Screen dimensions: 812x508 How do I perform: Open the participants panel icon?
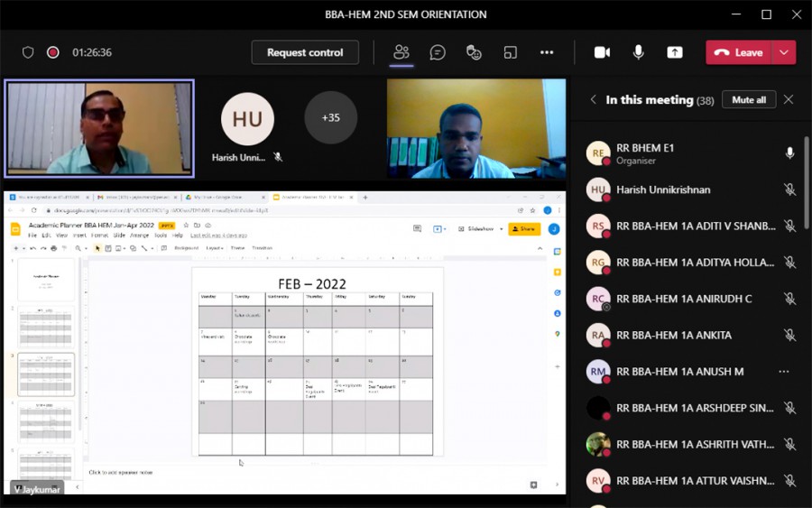coord(401,52)
